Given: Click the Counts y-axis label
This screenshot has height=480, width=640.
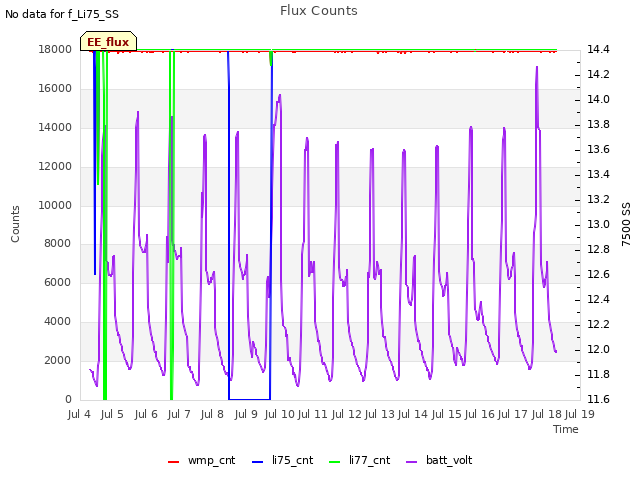Looking at the screenshot, I should (x=15, y=224).
